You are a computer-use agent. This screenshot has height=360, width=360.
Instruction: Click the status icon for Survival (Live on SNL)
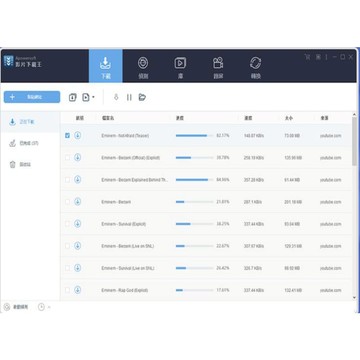tap(78, 268)
